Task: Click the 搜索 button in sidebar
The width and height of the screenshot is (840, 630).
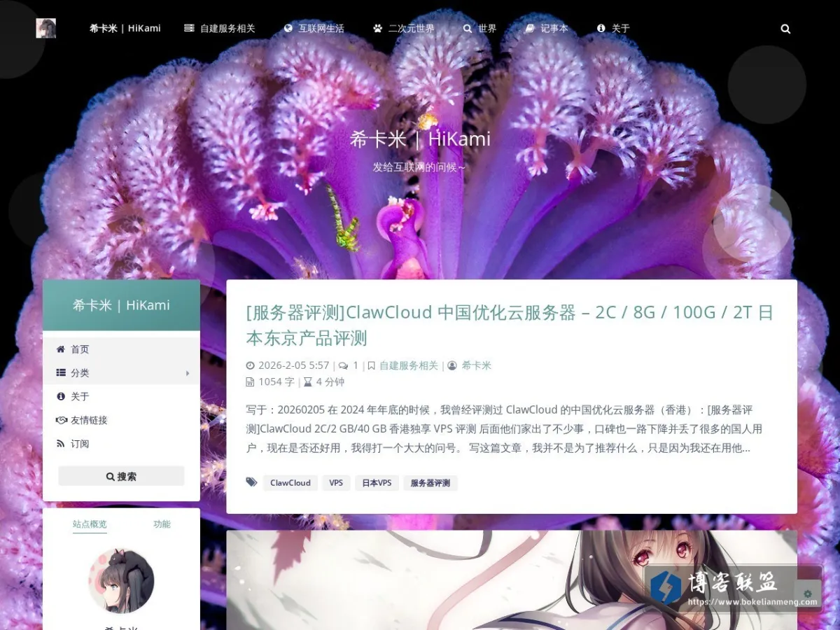Action: pos(121,476)
